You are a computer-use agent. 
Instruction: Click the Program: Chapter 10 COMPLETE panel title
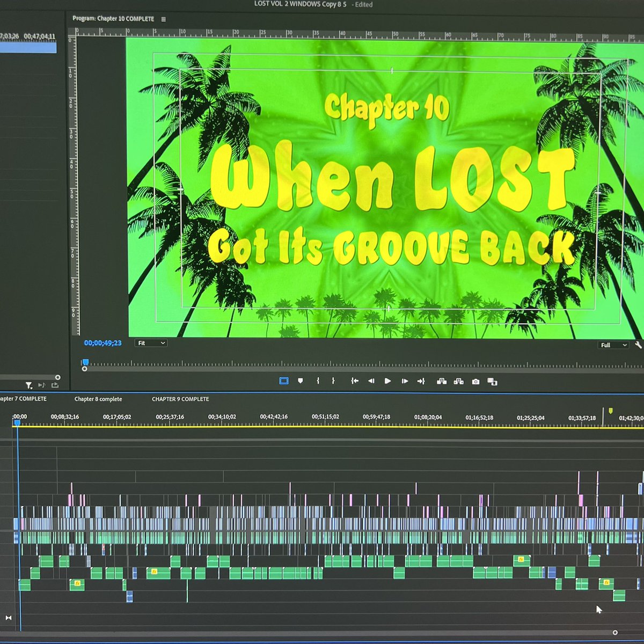tap(113, 19)
